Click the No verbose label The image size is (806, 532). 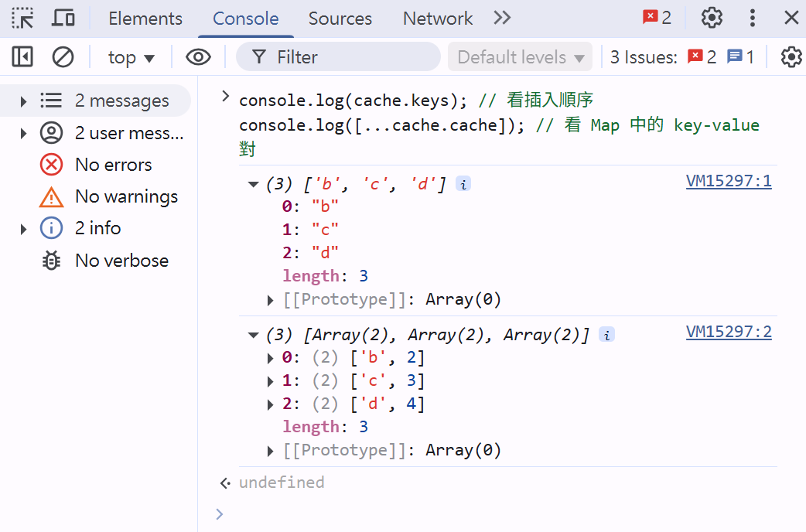click(x=121, y=261)
